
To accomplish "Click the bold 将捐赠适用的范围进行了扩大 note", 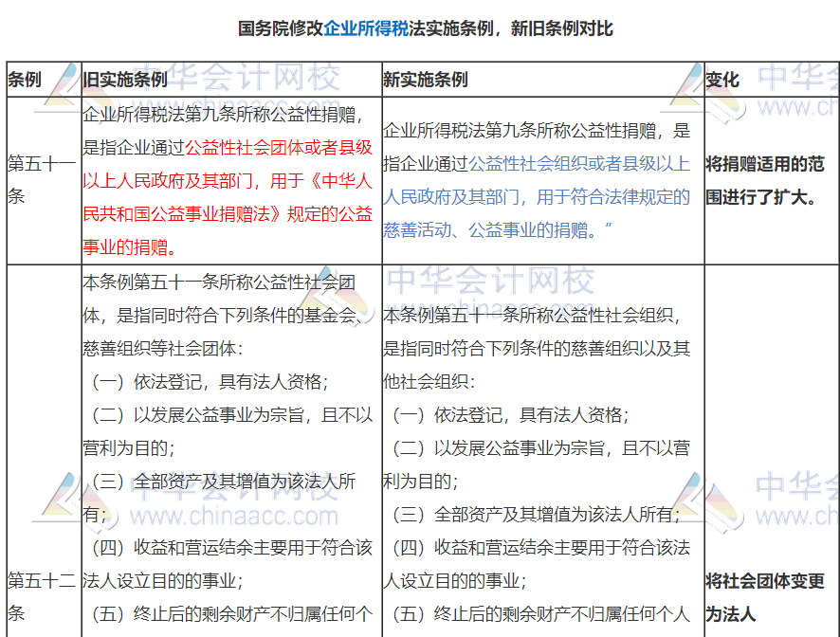I will pyautogui.click(x=764, y=180).
